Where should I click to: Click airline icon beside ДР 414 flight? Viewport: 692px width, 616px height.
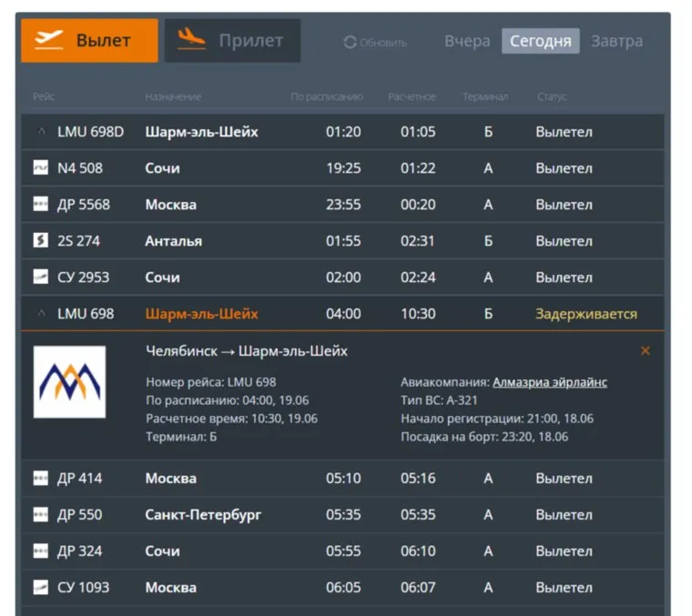click(x=41, y=479)
